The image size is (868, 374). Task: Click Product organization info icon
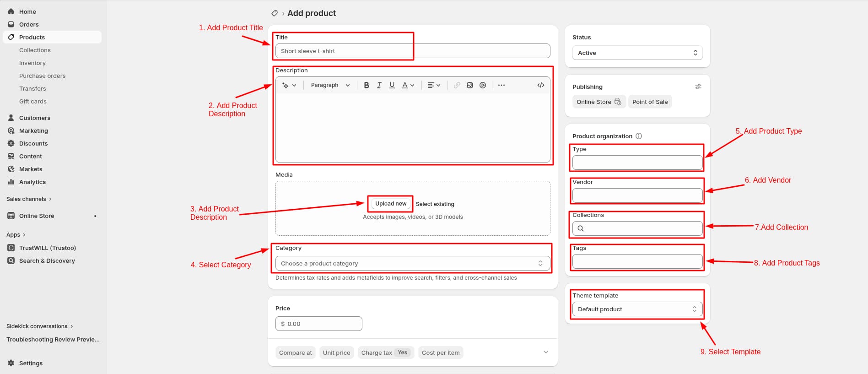(x=639, y=136)
